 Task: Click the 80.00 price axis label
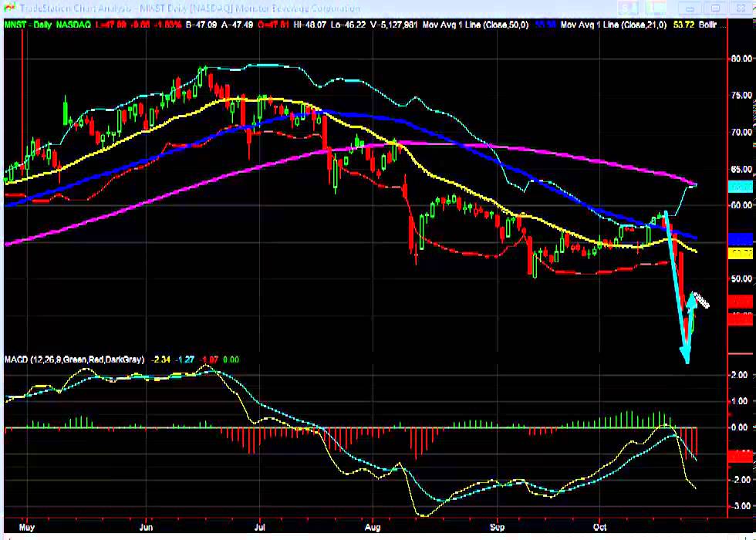click(x=741, y=59)
